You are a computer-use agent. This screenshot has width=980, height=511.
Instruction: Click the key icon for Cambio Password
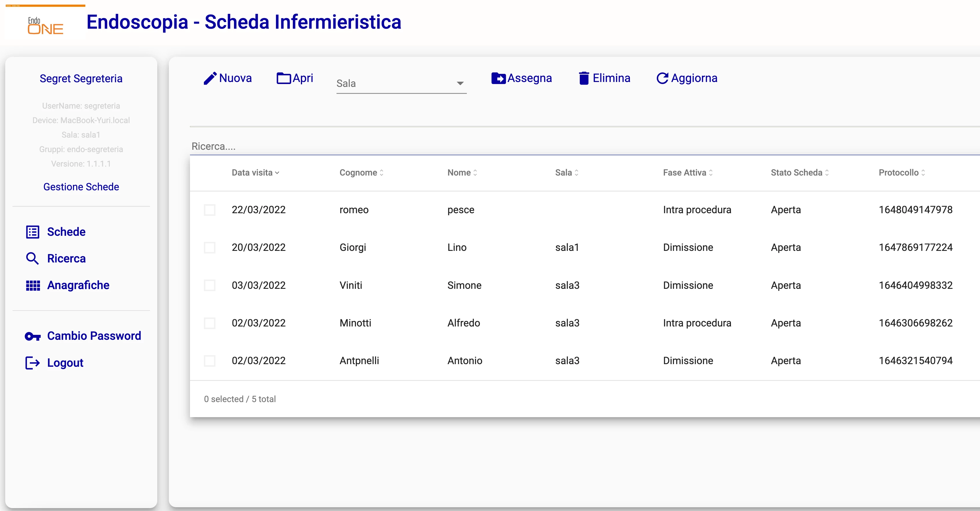(33, 336)
